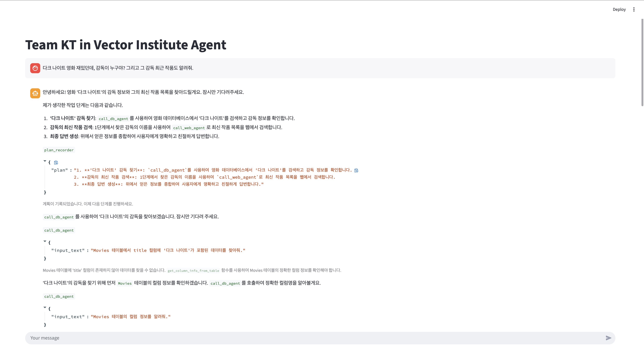Click the 'call_db_agent' label above the column info JSON
Image resolution: width=644 pixels, height=362 pixels.
pyautogui.click(x=59, y=296)
